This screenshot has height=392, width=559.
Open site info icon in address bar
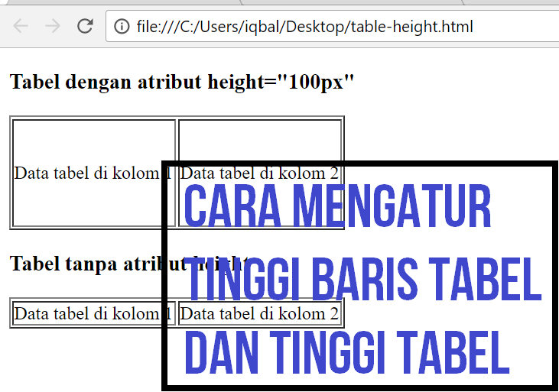[x=122, y=27]
